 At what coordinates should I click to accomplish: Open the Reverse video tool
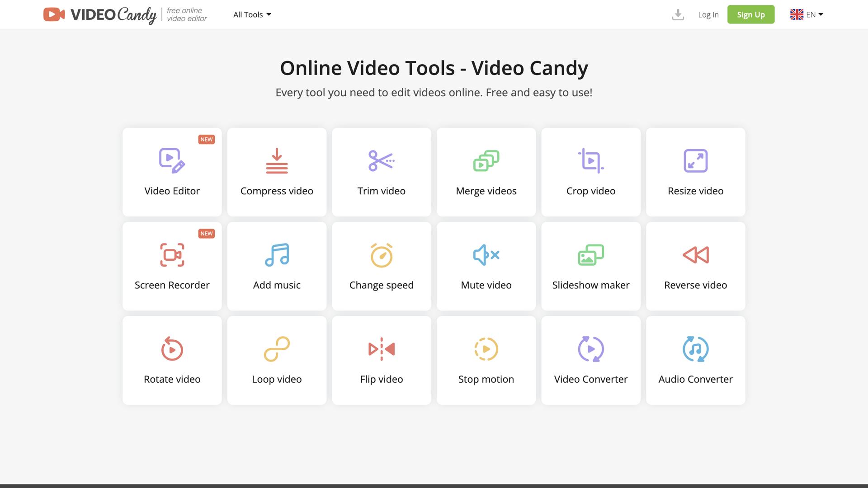point(695,266)
